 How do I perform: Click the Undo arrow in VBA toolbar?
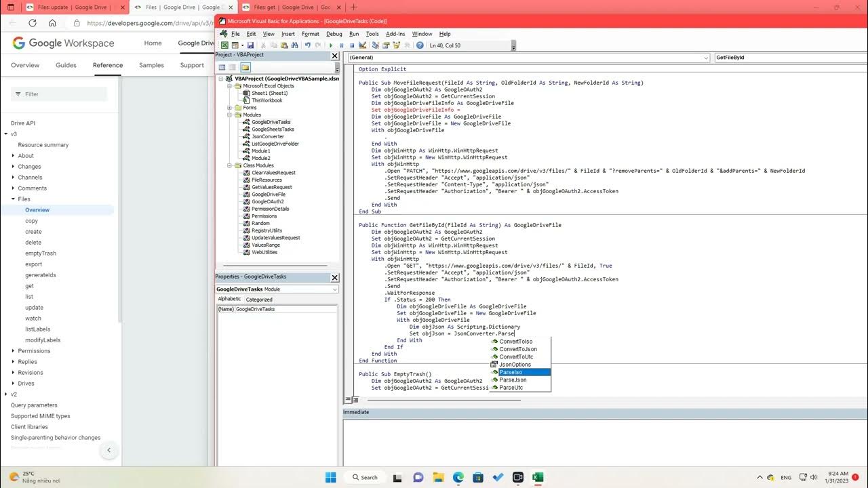pyautogui.click(x=308, y=45)
